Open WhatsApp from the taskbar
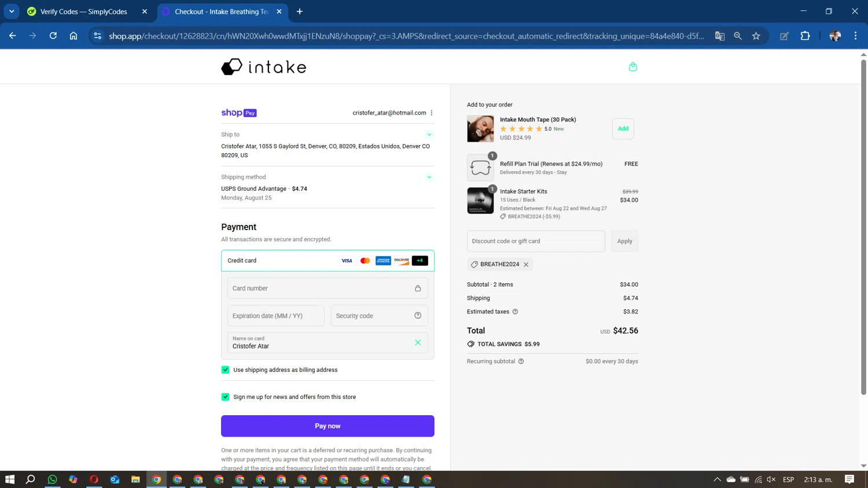 (53, 479)
